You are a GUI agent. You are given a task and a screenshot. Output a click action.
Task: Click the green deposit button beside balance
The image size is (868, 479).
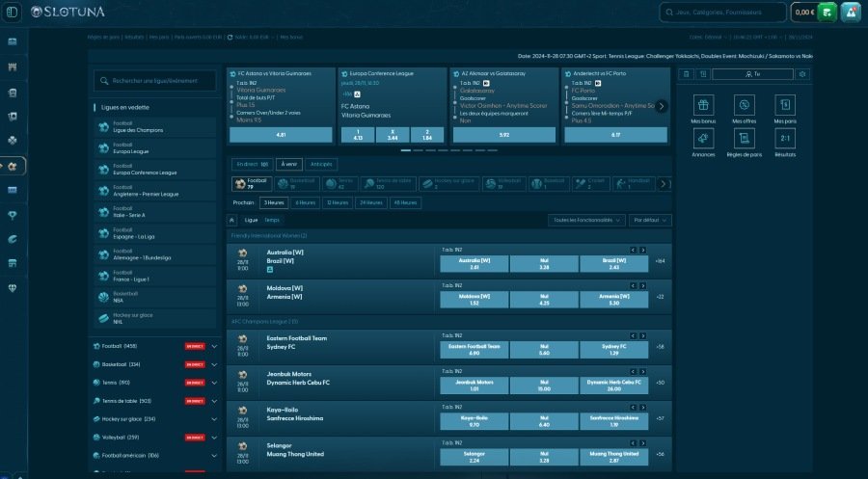(x=827, y=13)
